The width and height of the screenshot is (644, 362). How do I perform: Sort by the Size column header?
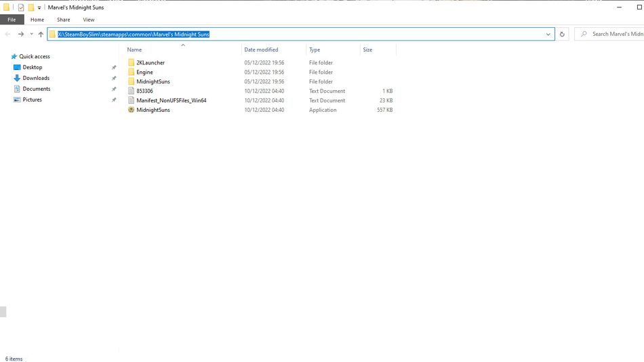pos(367,49)
